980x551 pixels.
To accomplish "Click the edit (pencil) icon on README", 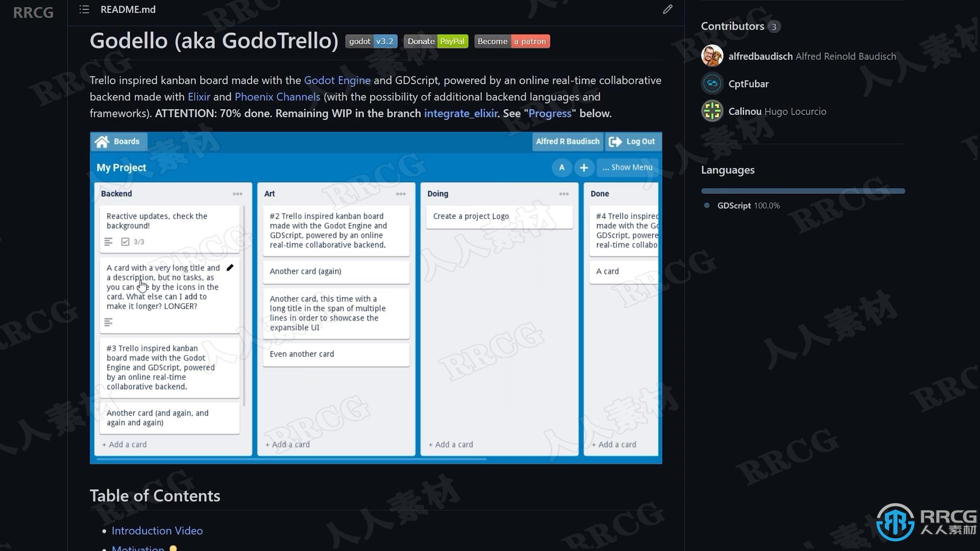I will [x=667, y=9].
